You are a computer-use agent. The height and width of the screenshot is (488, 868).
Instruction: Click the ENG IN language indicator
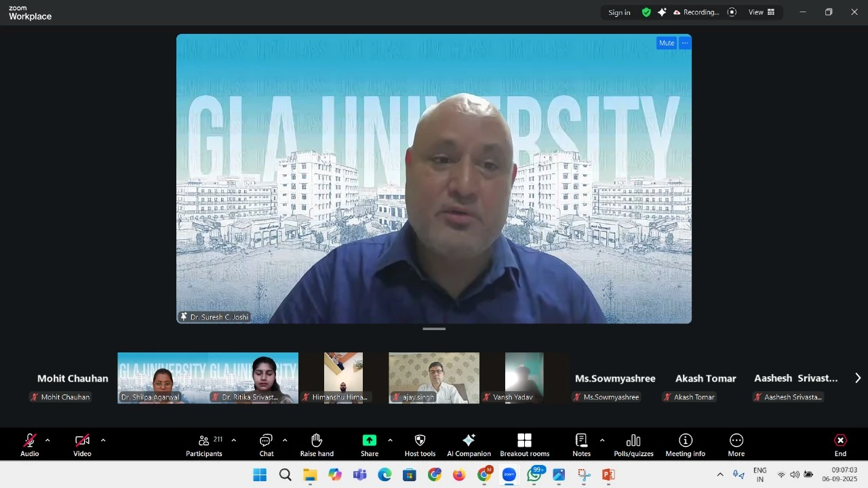click(x=760, y=474)
